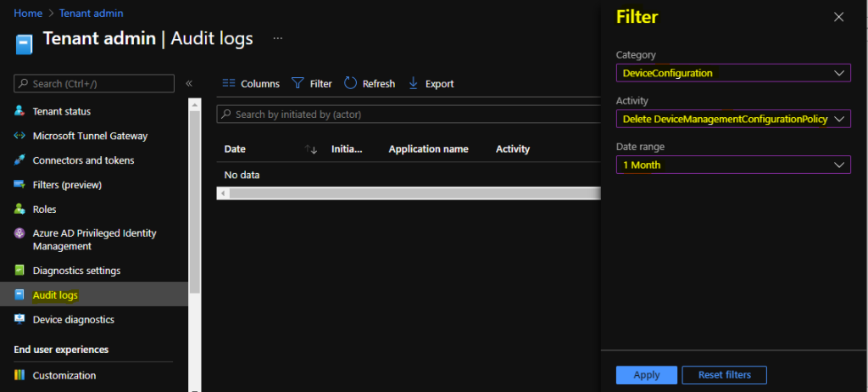Collapse the sidebar with double chevron
Image resolution: width=868 pixels, height=392 pixels.
click(189, 83)
